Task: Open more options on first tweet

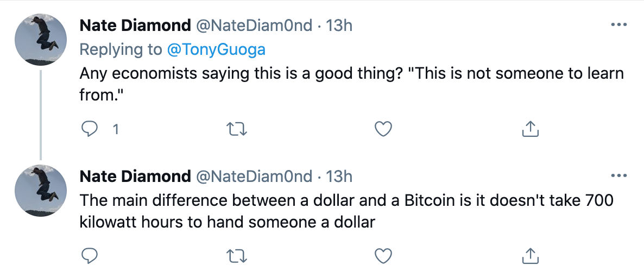Action: 619,25
